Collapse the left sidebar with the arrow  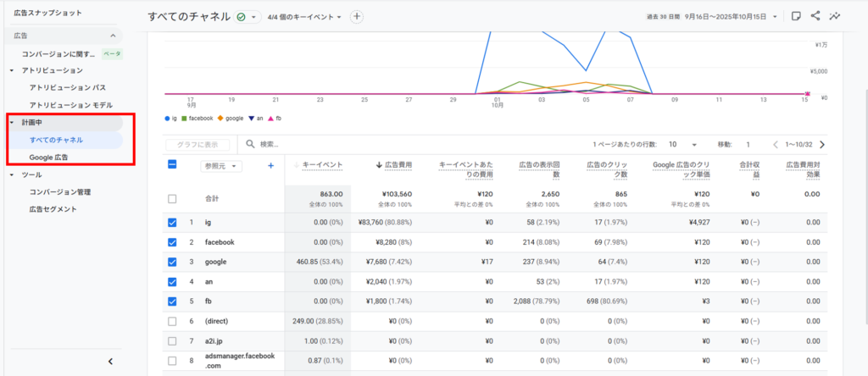click(x=110, y=362)
